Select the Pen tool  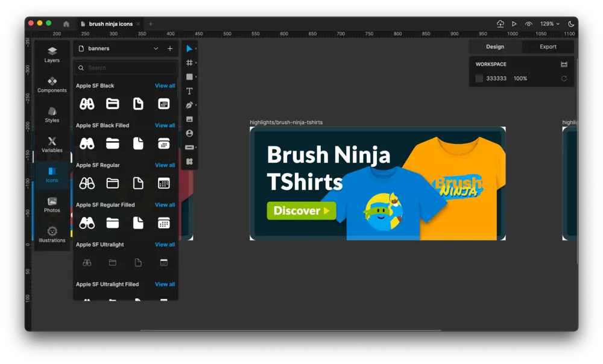coord(189,105)
